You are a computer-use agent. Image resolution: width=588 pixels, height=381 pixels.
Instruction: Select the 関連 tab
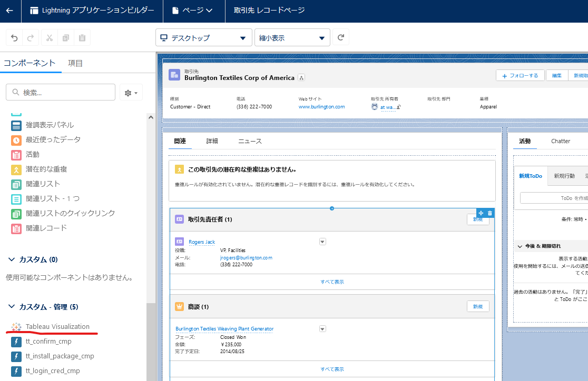(x=180, y=141)
